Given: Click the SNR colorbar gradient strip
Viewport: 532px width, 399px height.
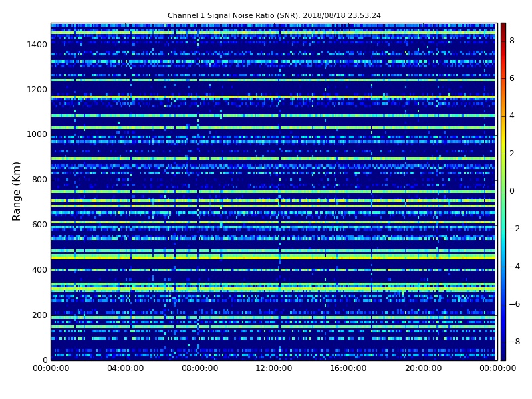Looking at the screenshot, I should (503, 192).
